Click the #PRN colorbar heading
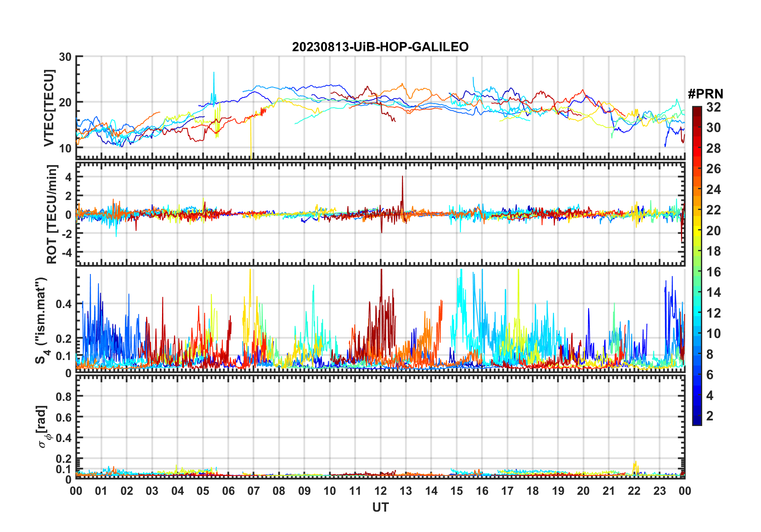 tap(705, 94)
